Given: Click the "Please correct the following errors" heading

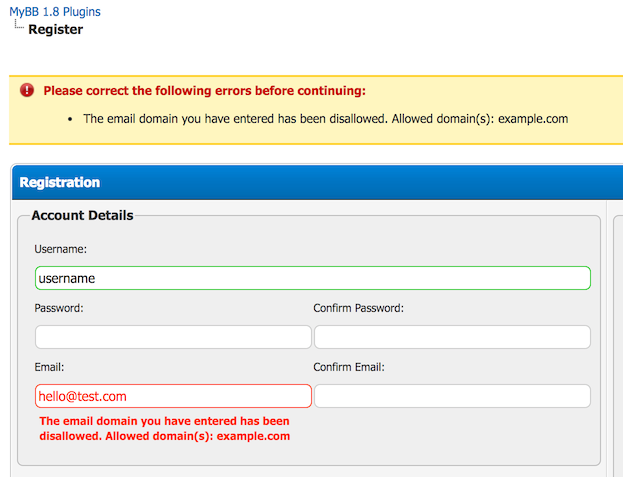Looking at the screenshot, I should coord(205,91).
